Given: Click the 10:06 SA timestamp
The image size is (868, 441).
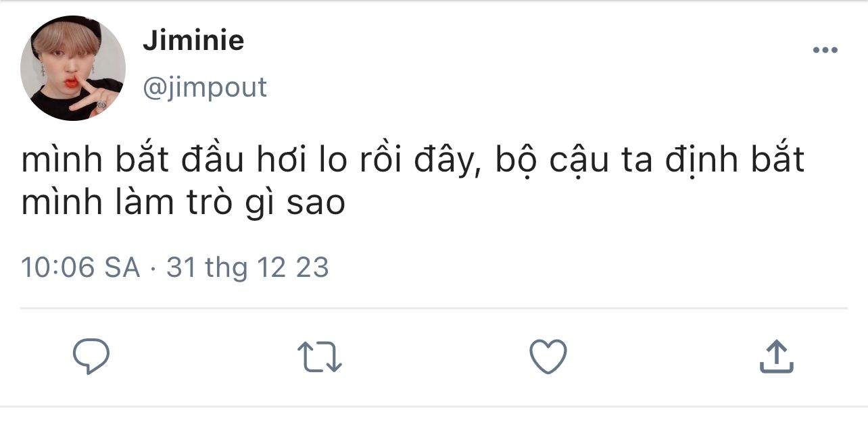Looking at the screenshot, I should (80, 268).
